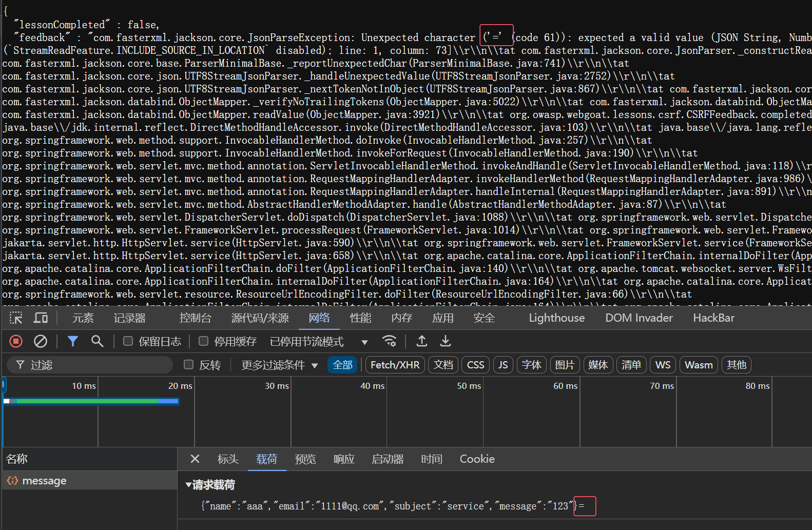The width and height of the screenshot is (812, 530).
Task: Enable the 保留日志 checkbox
Action: coord(128,341)
